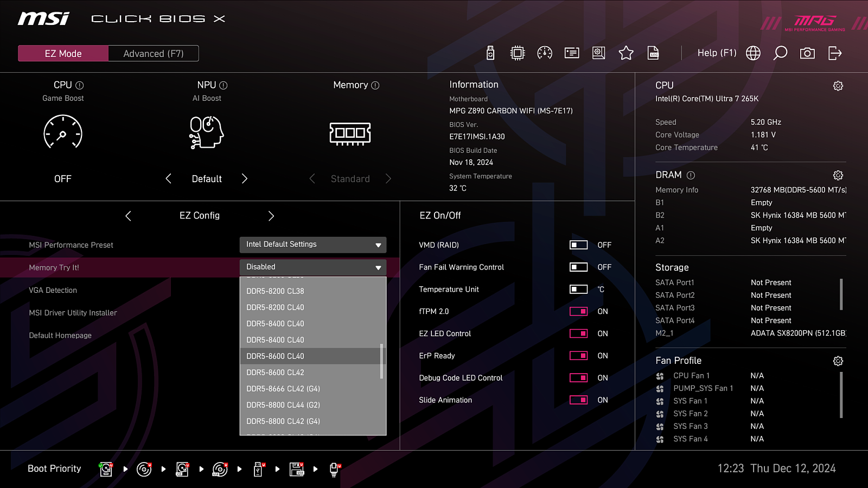Select the network cable boot device icon
The image size is (868, 488).
[335, 470]
